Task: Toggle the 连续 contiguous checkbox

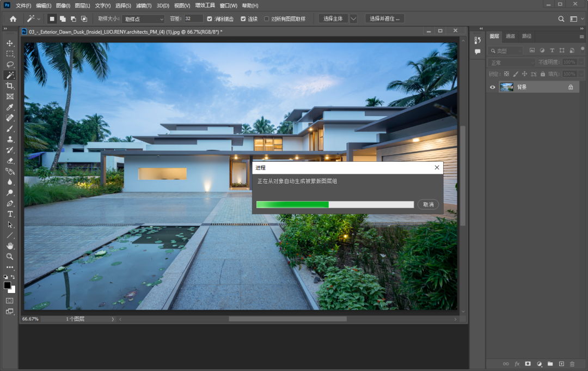Action: click(243, 19)
